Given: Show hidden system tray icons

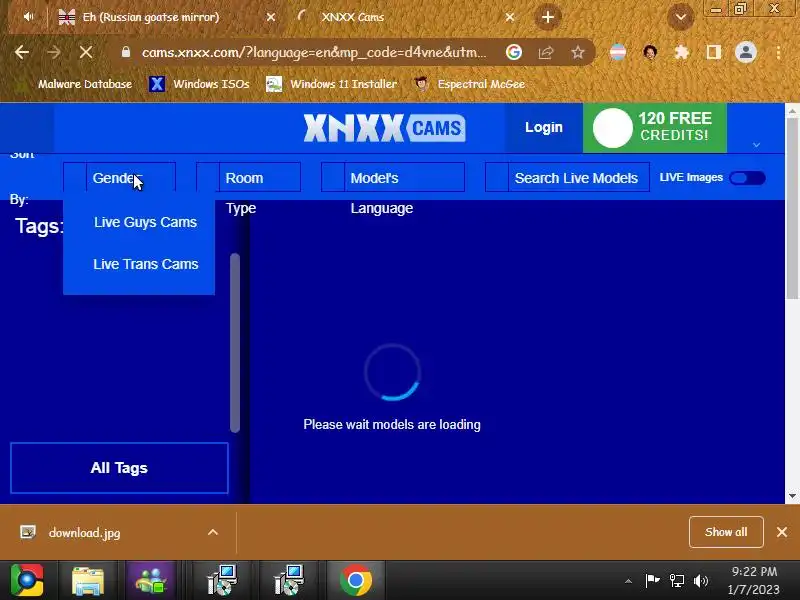Looking at the screenshot, I should point(628,581).
